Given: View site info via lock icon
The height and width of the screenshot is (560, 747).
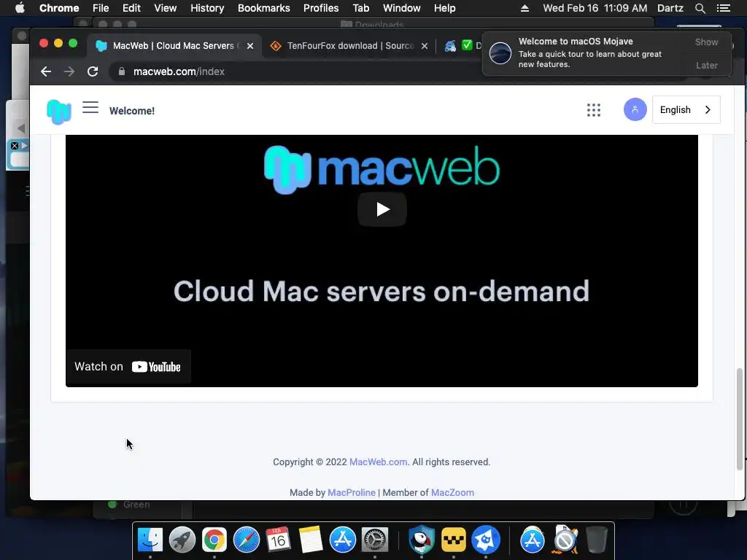Looking at the screenshot, I should (x=122, y=71).
